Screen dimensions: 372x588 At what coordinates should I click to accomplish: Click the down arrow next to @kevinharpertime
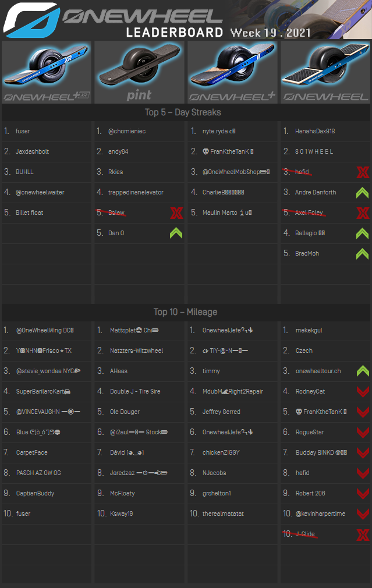tap(362, 513)
